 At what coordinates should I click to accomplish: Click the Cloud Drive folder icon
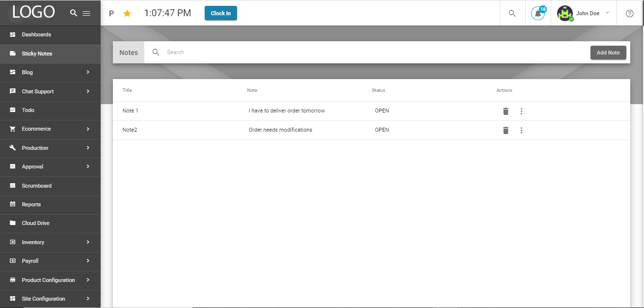click(13, 223)
